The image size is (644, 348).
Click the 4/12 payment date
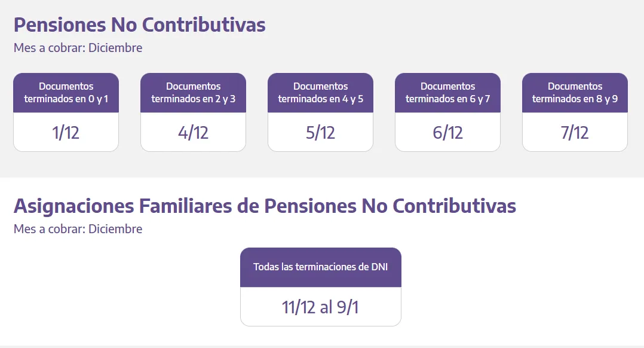[x=193, y=133]
